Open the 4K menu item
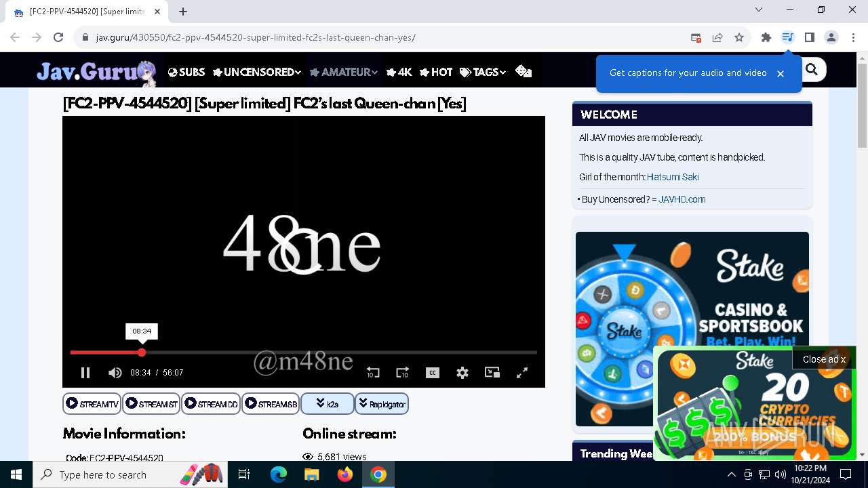 (399, 72)
